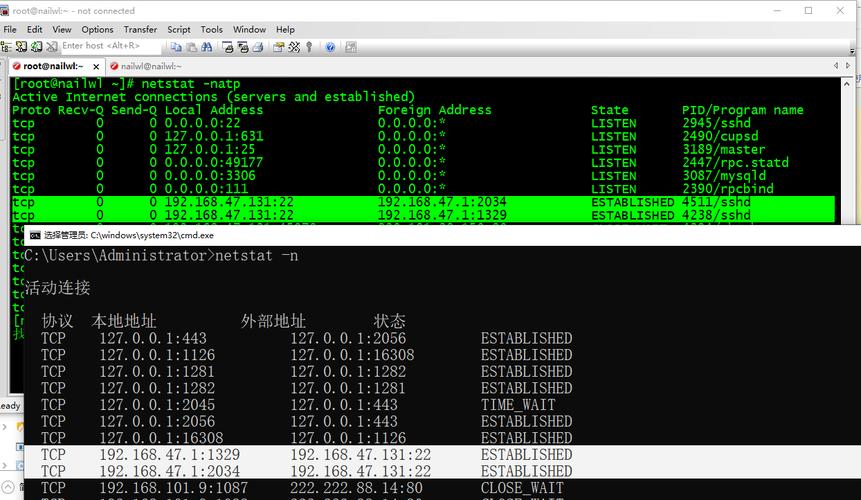Click the tab scroll left arrow
This screenshot has width=861, height=500.
tap(836, 65)
